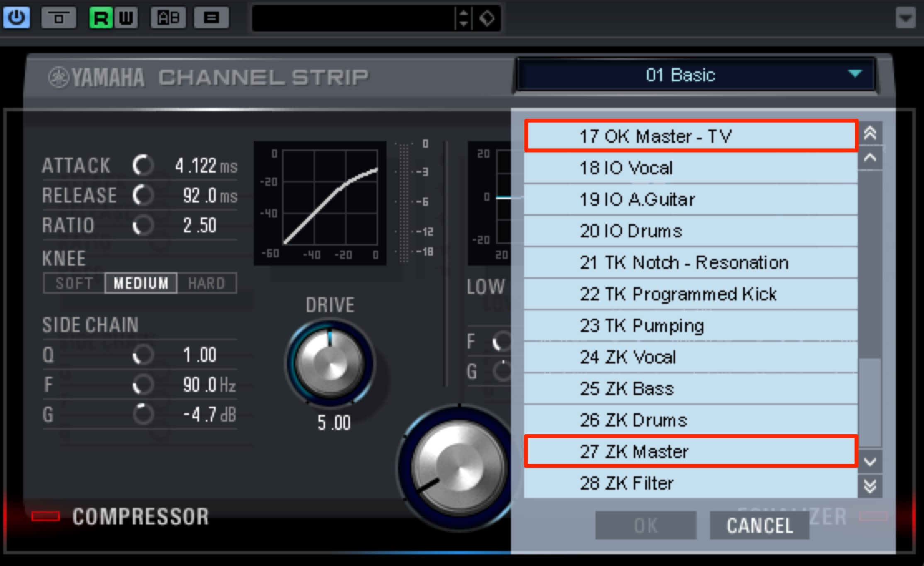Toggle the EQUALIZER on/off red indicator
The height and width of the screenshot is (566, 924).
pyautogui.click(x=873, y=516)
